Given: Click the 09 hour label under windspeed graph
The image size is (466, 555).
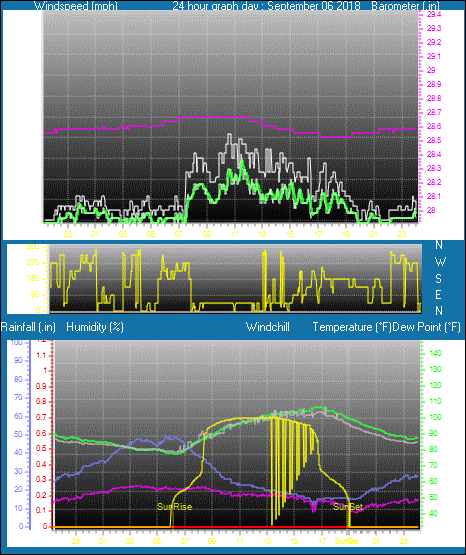Looking at the screenshot, I should (x=207, y=234).
